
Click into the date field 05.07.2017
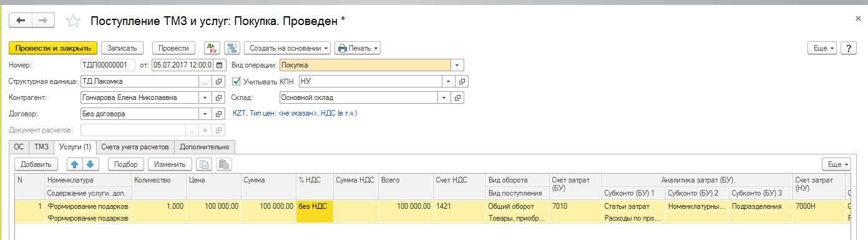pos(183,65)
